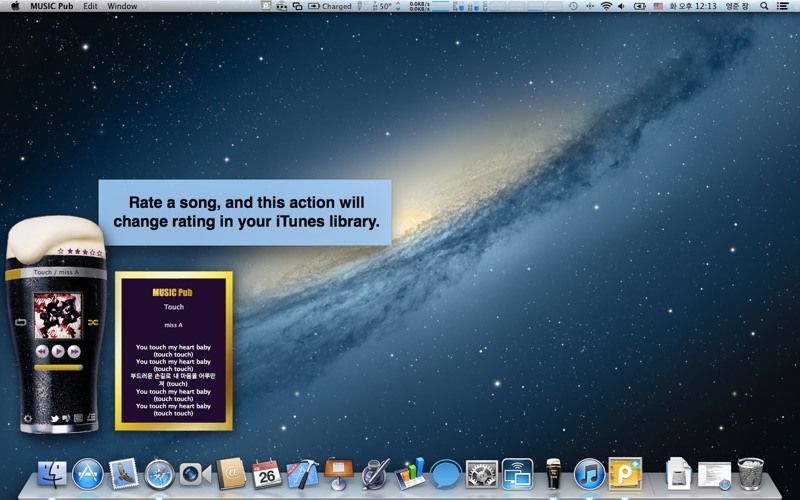Launch iTunes from the dock

(589, 473)
